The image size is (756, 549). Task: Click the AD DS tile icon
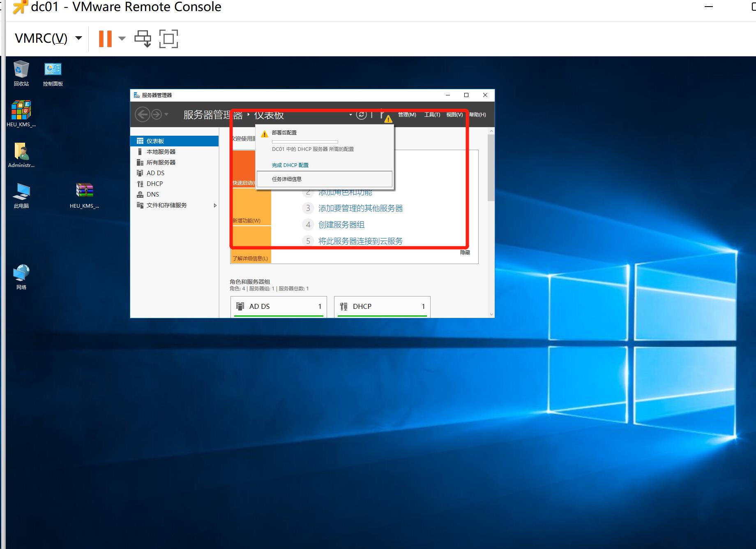click(x=240, y=306)
